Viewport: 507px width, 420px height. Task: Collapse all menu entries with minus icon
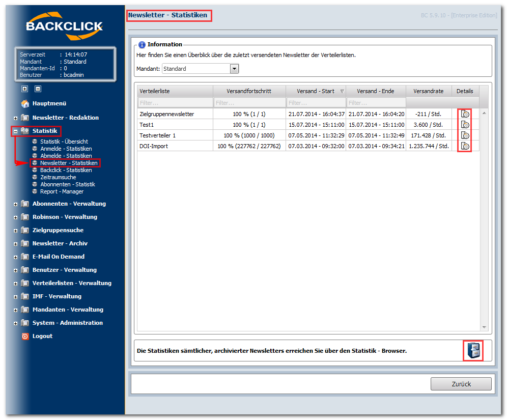(38, 89)
